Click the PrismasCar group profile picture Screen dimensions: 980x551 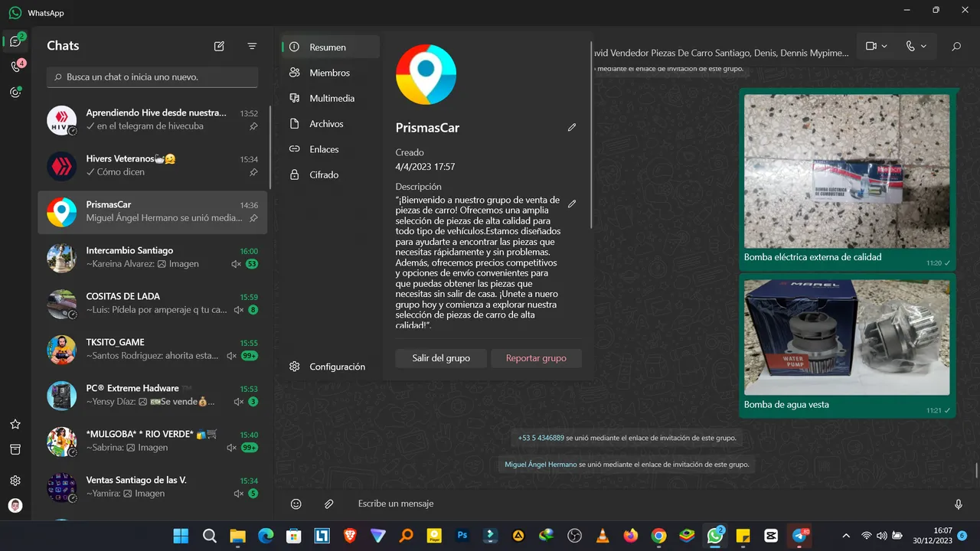pyautogui.click(x=426, y=74)
